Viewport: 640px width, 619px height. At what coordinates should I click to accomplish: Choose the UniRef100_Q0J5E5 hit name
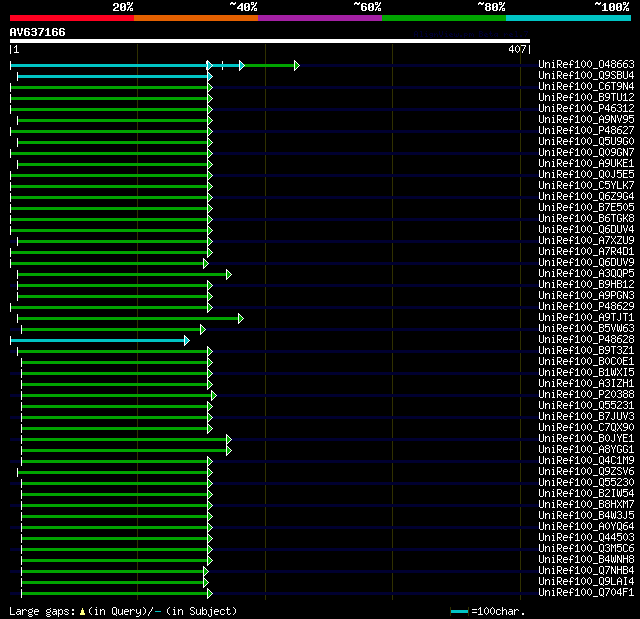(586, 174)
